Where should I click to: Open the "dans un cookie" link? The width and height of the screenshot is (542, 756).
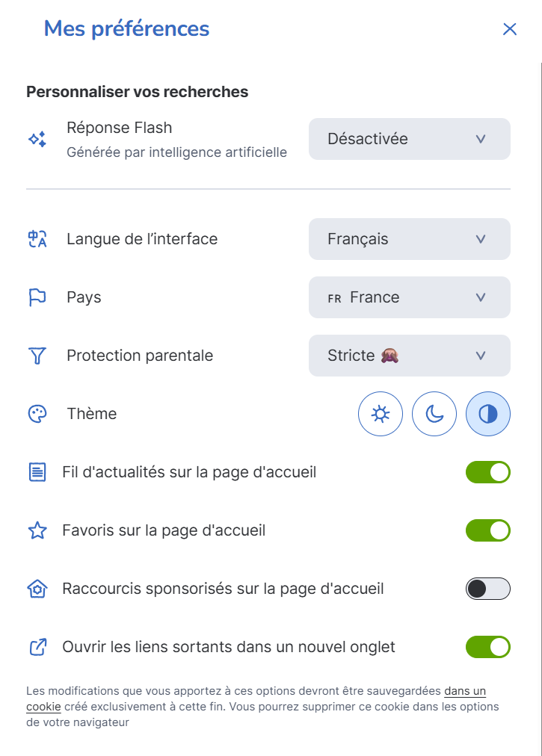click(x=464, y=691)
